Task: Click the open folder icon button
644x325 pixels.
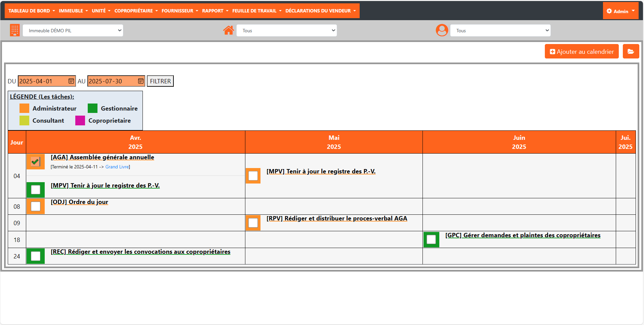Action: pyautogui.click(x=631, y=51)
